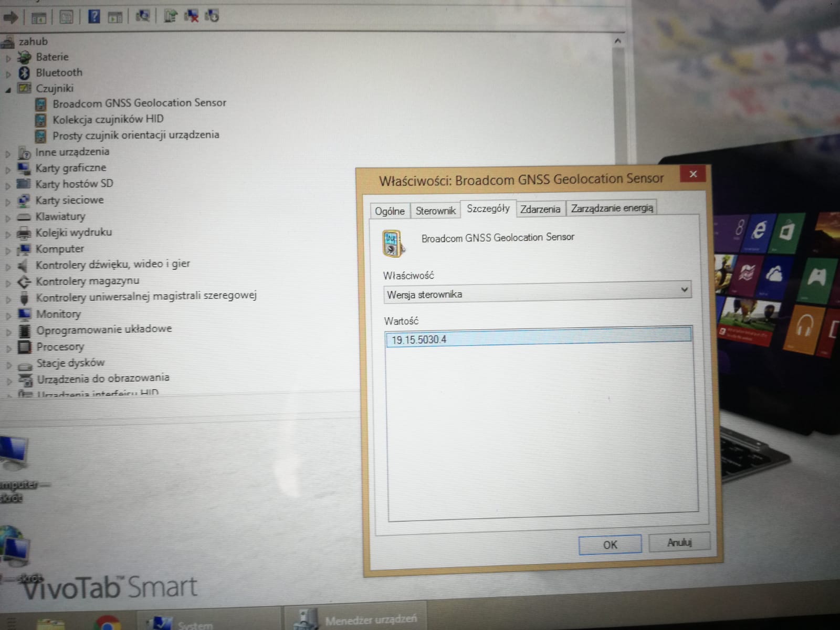
Task: Click the scan for hardware changes icon
Action: [x=143, y=16]
